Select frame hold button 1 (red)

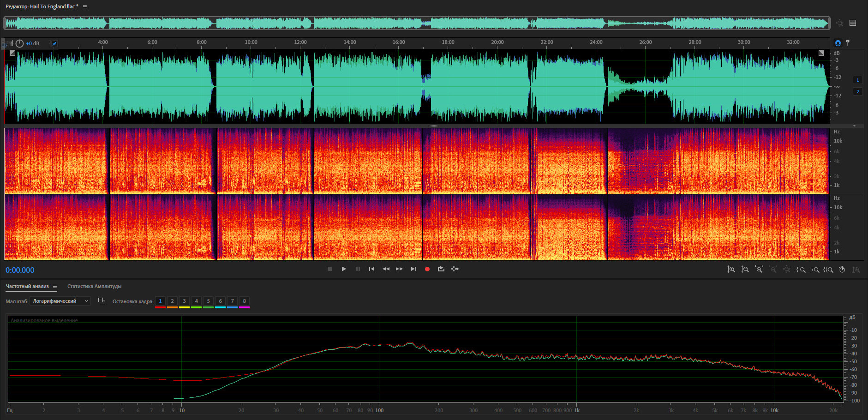(160, 301)
